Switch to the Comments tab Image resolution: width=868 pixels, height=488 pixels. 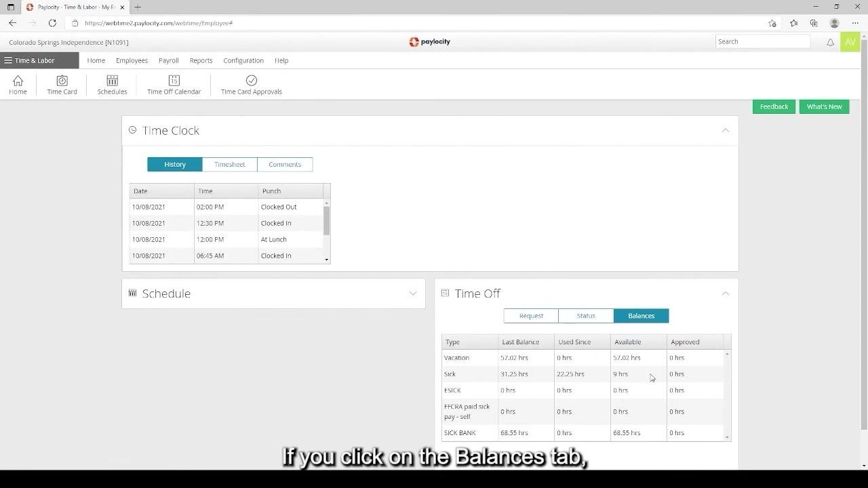click(x=285, y=164)
